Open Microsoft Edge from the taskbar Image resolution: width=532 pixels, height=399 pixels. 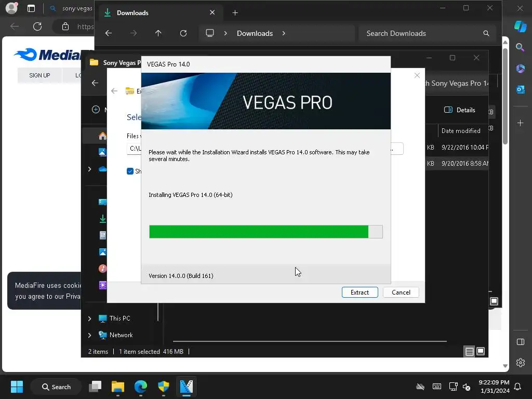point(140,387)
